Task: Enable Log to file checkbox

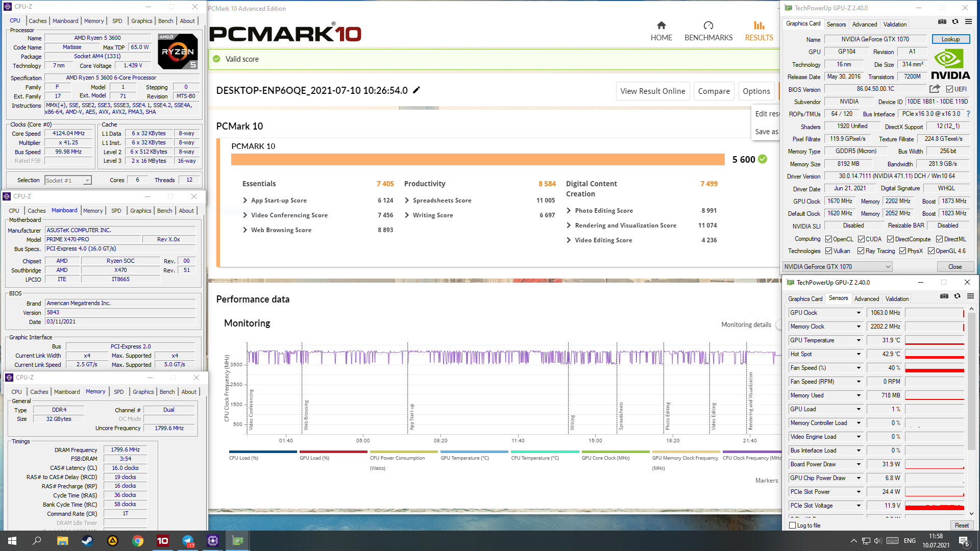Action: 793,525
